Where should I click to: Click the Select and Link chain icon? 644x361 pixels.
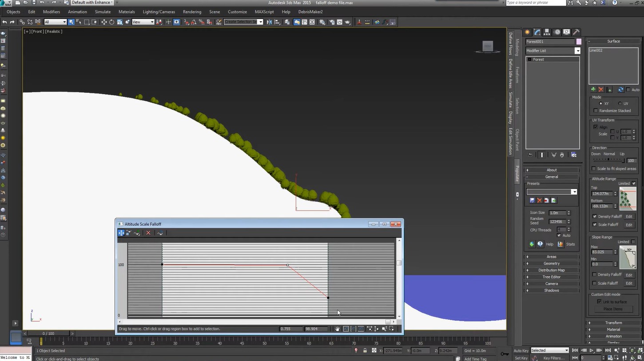point(22,22)
